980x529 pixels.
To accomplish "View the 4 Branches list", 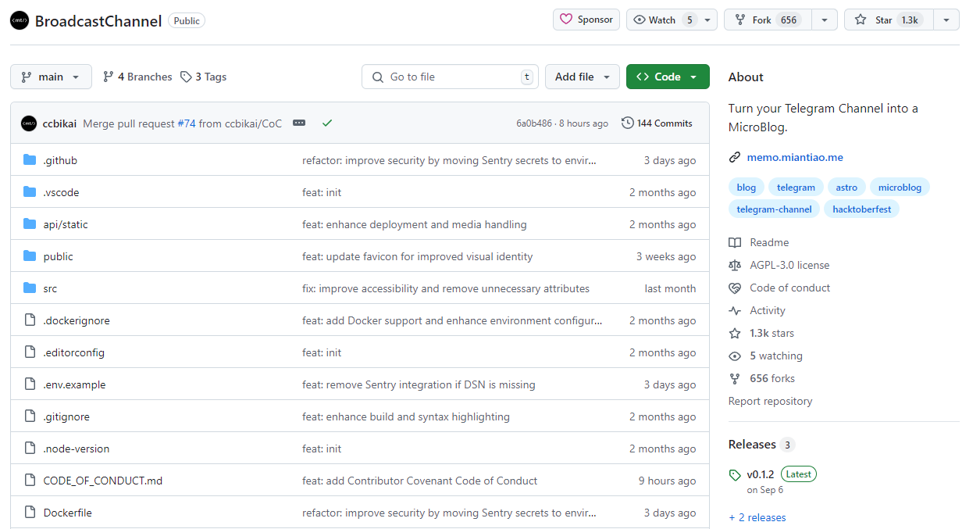I will [137, 77].
